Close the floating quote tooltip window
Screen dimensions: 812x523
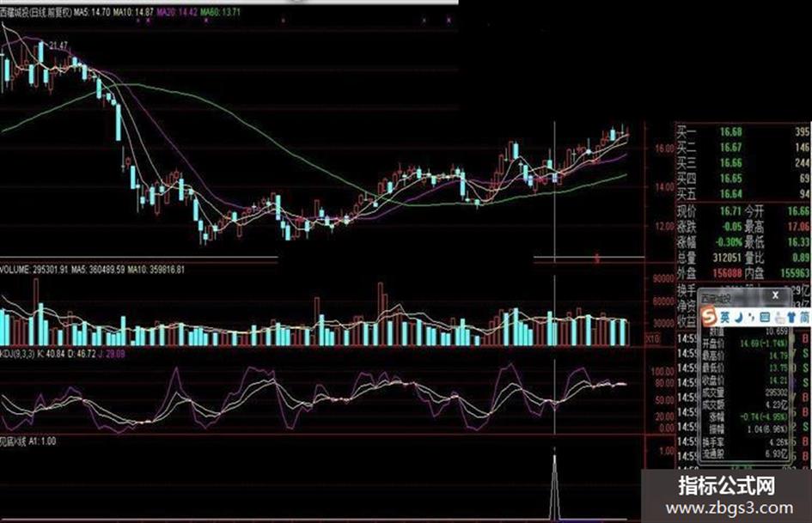775,295
